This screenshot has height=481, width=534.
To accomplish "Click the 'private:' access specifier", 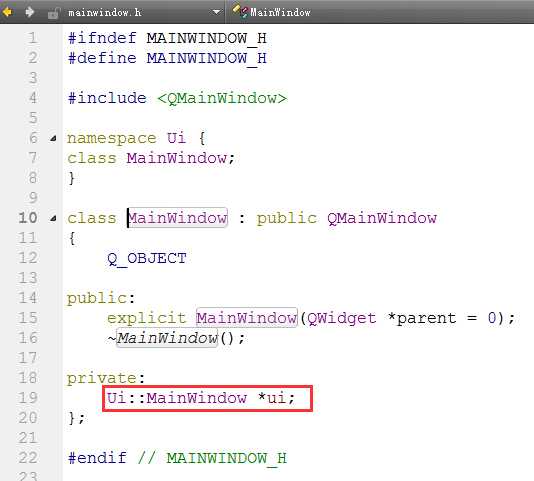I will click(106, 378).
